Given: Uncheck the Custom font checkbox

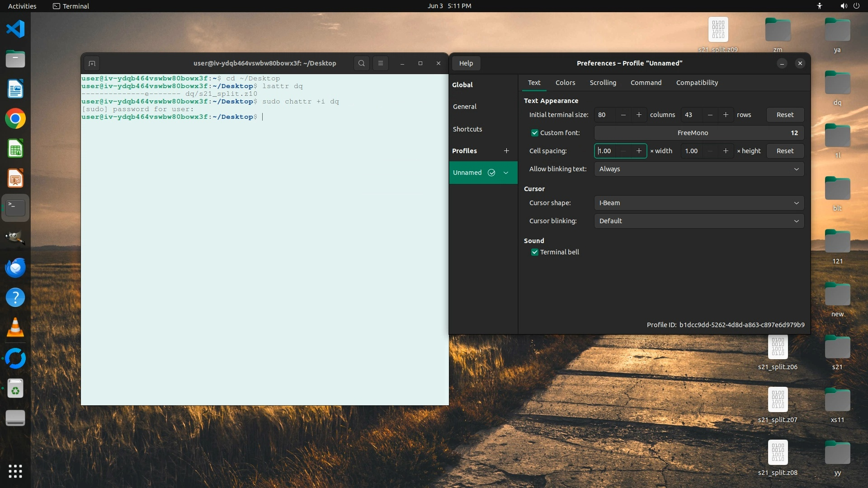Looking at the screenshot, I should 535,133.
